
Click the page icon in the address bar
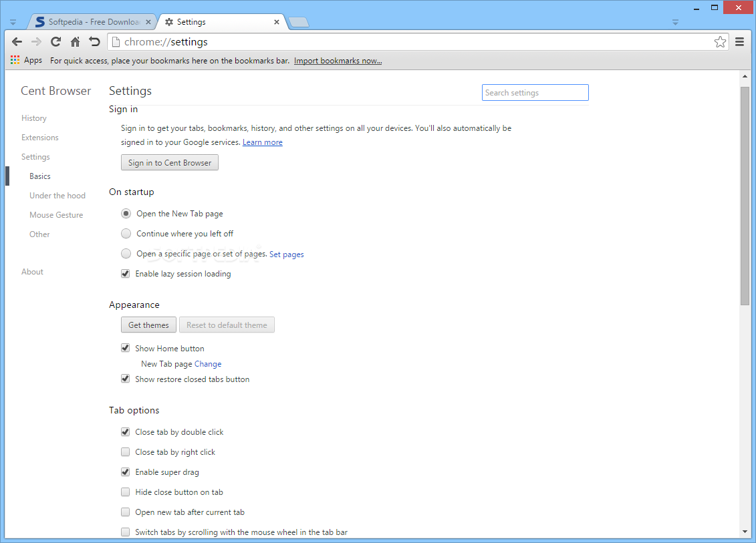[x=116, y=42]
